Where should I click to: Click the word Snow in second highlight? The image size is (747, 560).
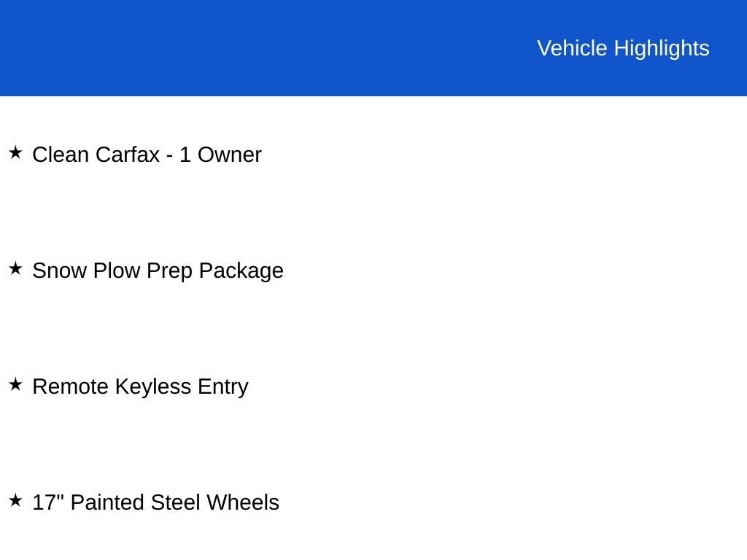60,271
